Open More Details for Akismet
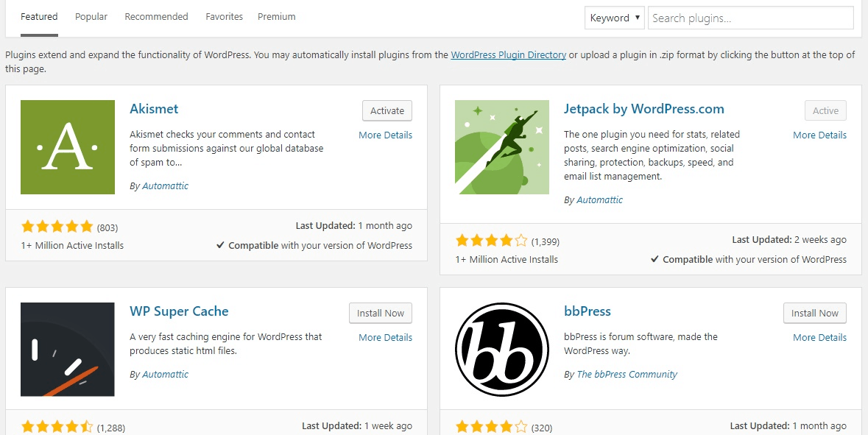This screenshot has height=435, width=868. 385,135
